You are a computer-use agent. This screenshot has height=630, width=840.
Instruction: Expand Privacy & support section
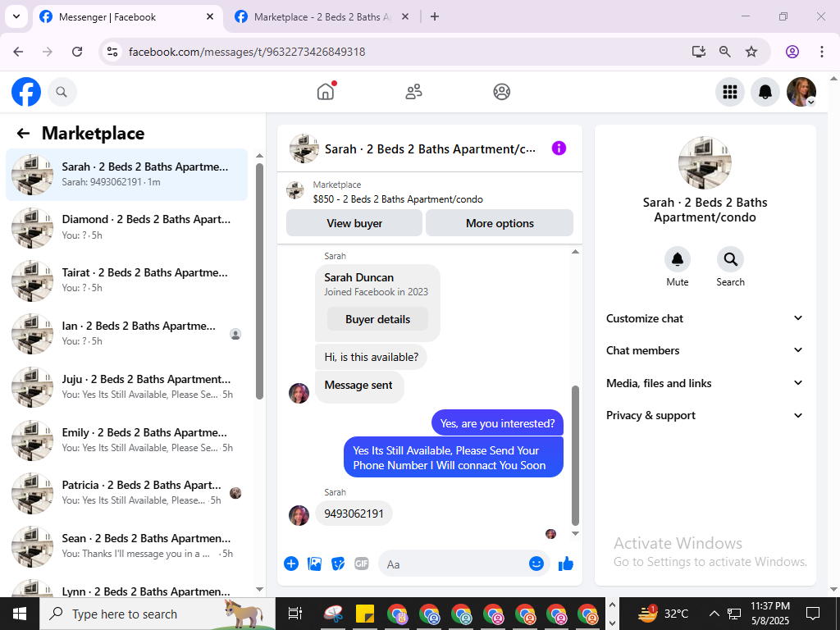(705, 415)
